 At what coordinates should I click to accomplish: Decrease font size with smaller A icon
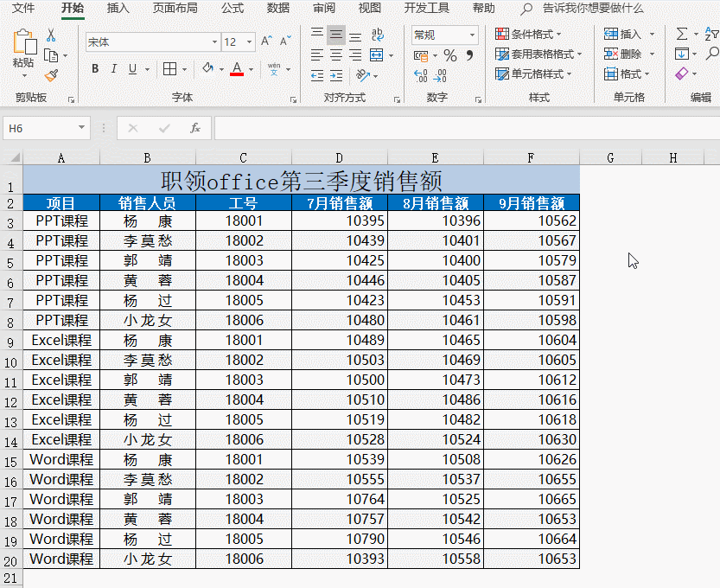285,42
